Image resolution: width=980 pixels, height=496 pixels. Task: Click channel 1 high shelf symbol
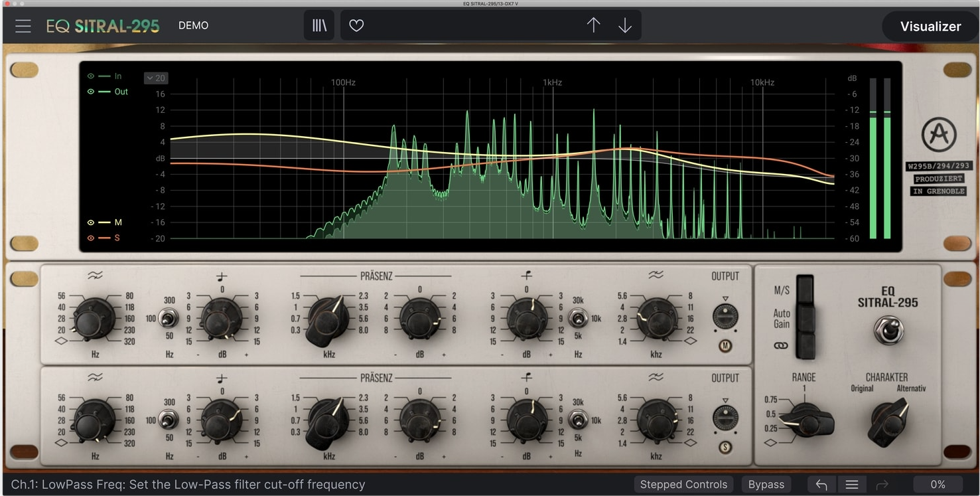[x=527, y=275]
